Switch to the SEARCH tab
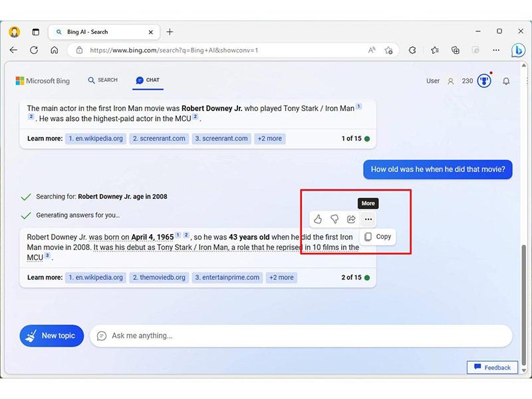The image size is (532, 399). coord(103,80)
